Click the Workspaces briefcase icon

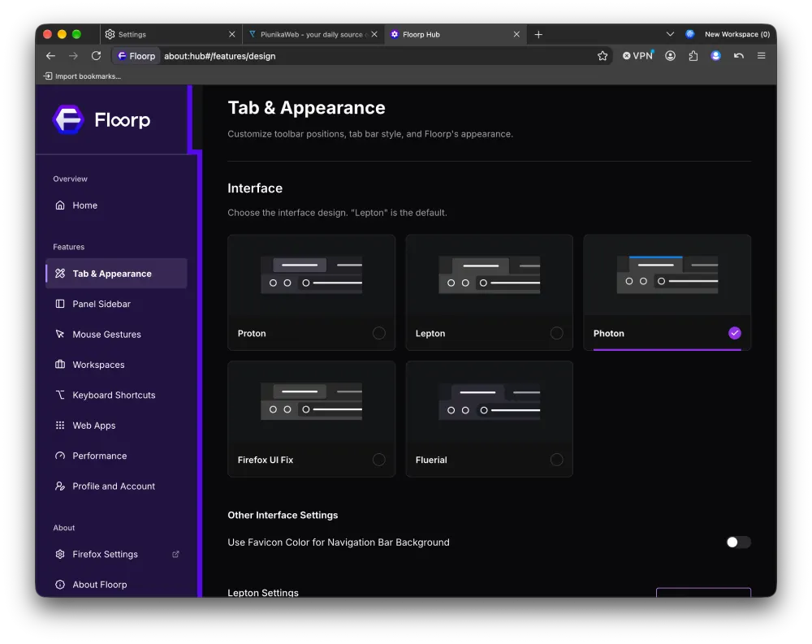pyautogui.click(x=60, y=365)
